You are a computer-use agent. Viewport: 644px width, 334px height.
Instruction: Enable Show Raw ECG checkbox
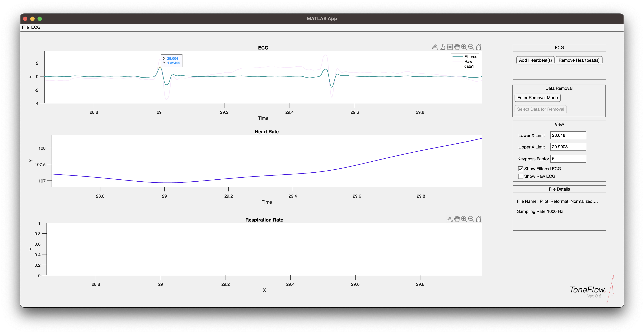coord(521,176)
